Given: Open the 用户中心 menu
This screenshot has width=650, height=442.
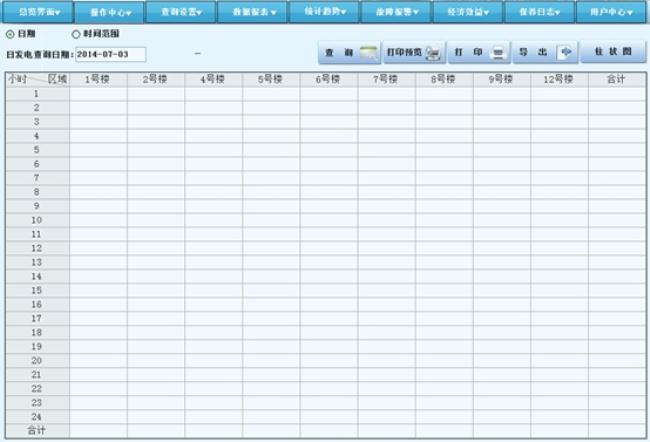Looking at the screenshot, I should 611,12.
